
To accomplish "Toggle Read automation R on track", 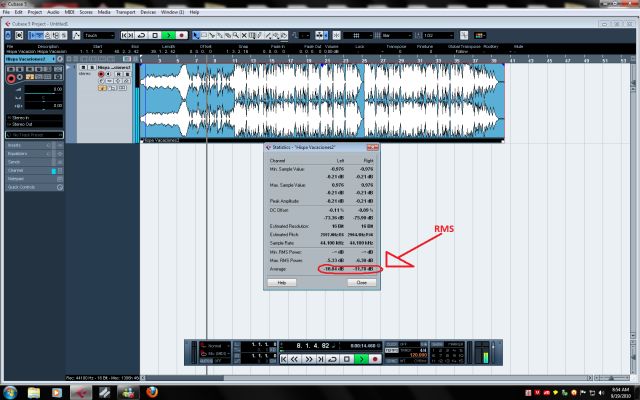I will [118, 74].
